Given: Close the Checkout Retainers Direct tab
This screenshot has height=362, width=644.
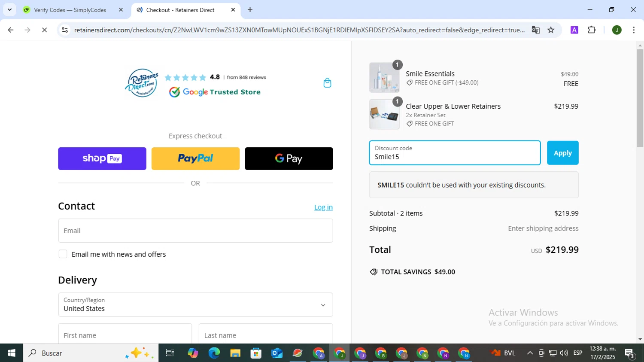Looking at the screenshot, I should click(x=233, y=10).
